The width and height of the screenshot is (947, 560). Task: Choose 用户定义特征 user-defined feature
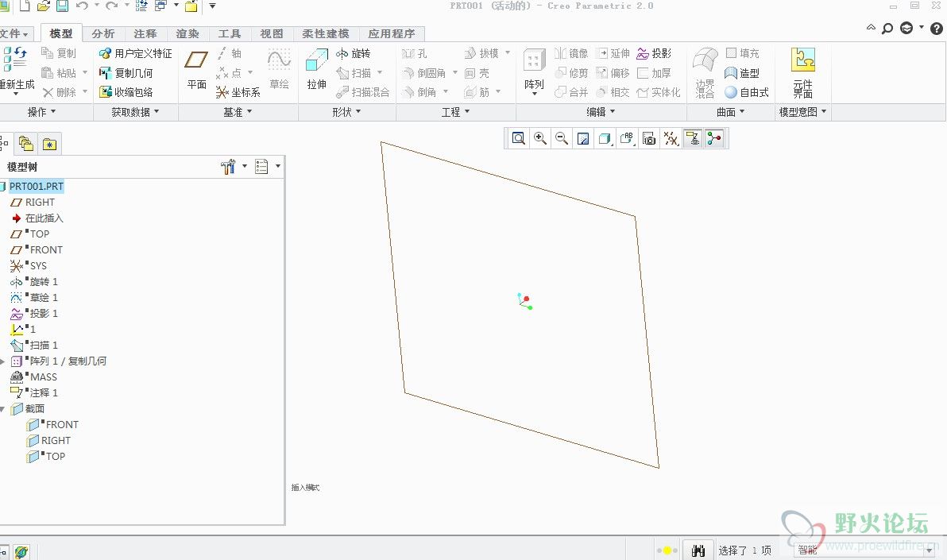pyautogui.click(x=136, y=53)
